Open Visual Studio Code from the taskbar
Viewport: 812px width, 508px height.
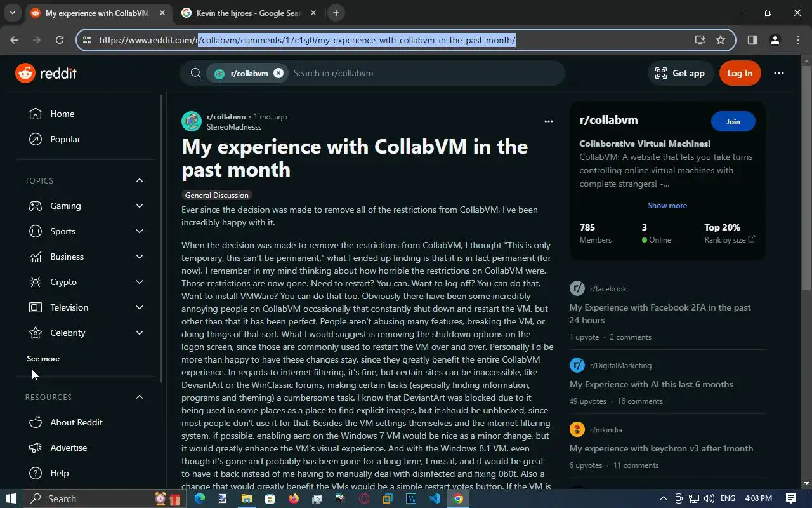point(435,498)
